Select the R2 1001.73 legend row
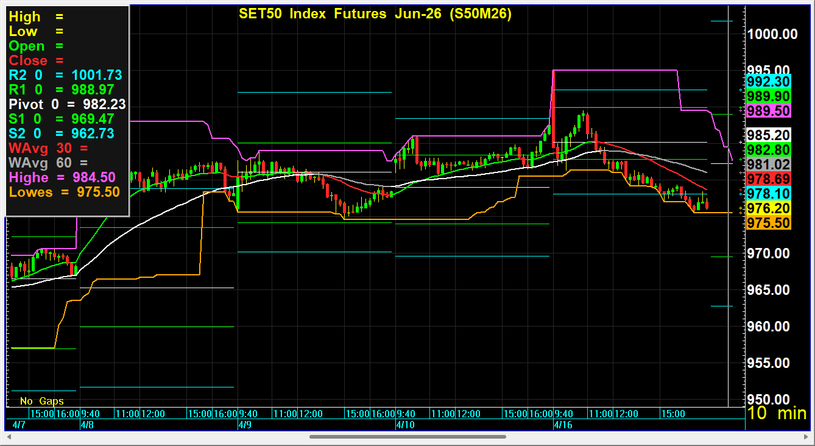The width and height of the screenshot is (815, 446). click(65, 75)
